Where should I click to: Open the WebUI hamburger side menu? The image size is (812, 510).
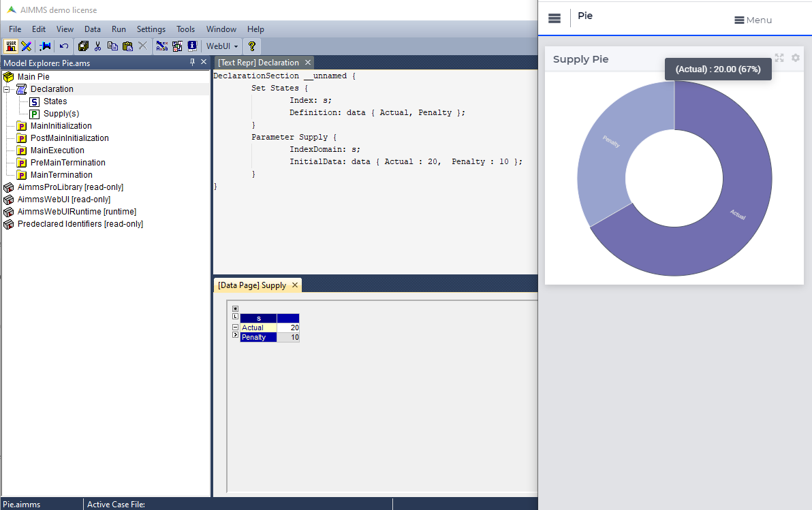coord(554,18)
